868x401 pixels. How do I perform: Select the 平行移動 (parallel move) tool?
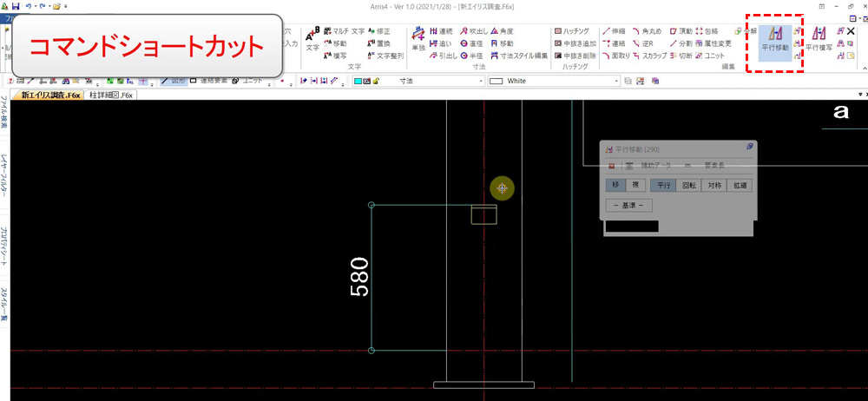click(x=775, y=40)
